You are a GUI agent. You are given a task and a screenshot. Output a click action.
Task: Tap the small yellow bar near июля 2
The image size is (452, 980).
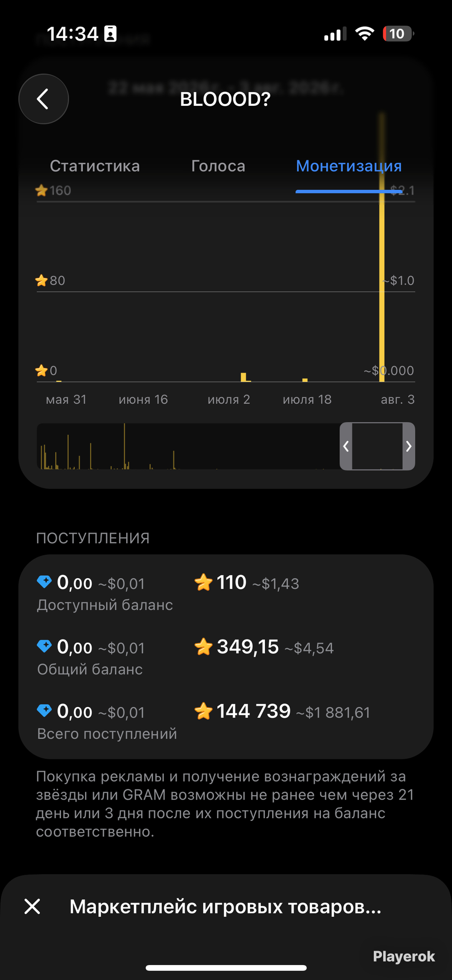[x=244, y=377]
